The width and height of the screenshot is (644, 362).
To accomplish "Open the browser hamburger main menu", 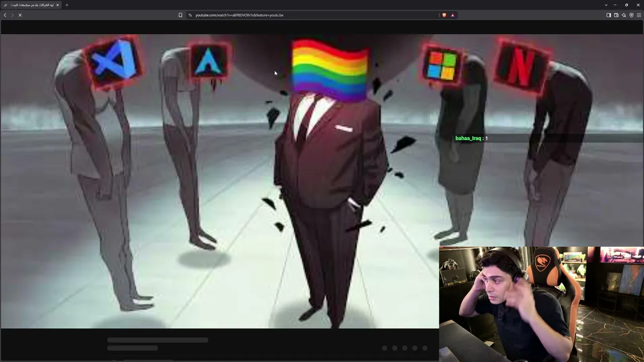I will point(639,15).
